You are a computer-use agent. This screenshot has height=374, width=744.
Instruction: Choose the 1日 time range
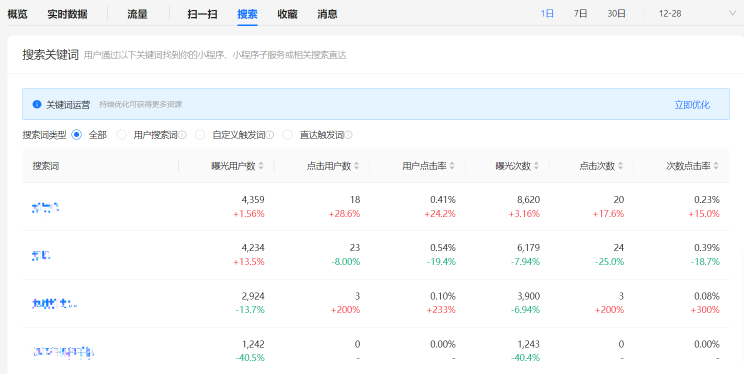click(547, 14)
